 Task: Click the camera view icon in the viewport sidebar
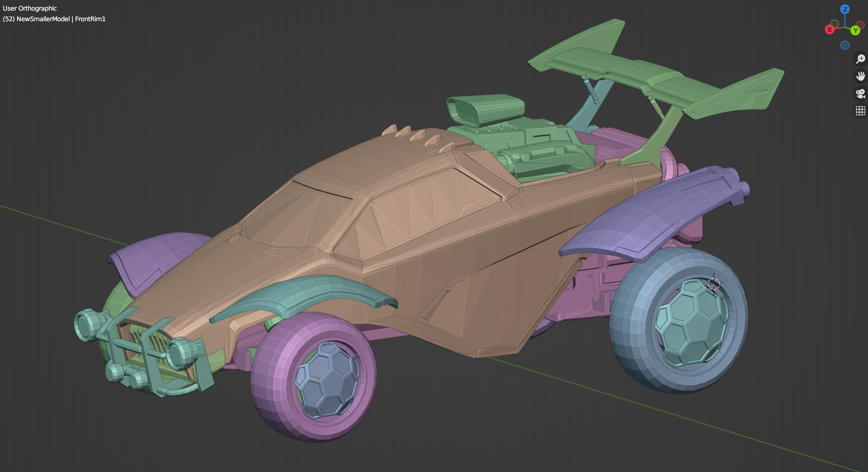[860, 94]
